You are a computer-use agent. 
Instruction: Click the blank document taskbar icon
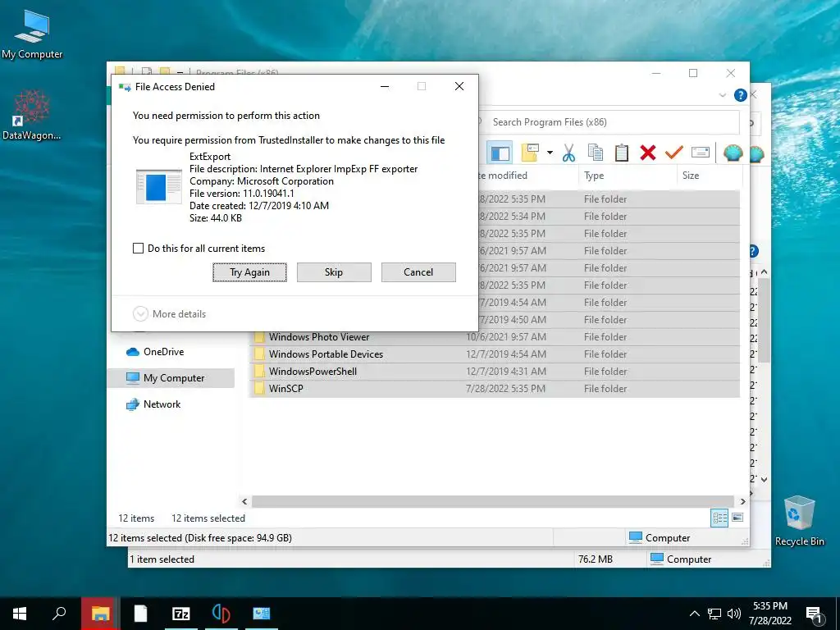coord(141,614)
